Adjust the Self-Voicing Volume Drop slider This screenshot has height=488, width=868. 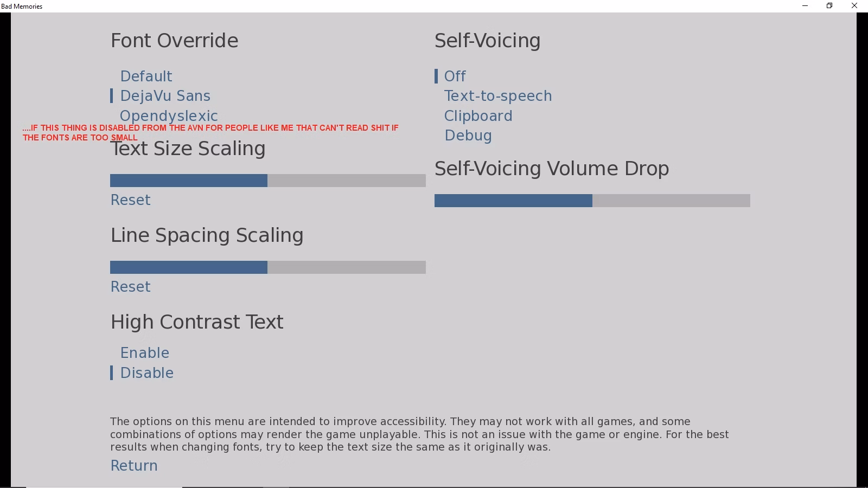pos(592,201)
